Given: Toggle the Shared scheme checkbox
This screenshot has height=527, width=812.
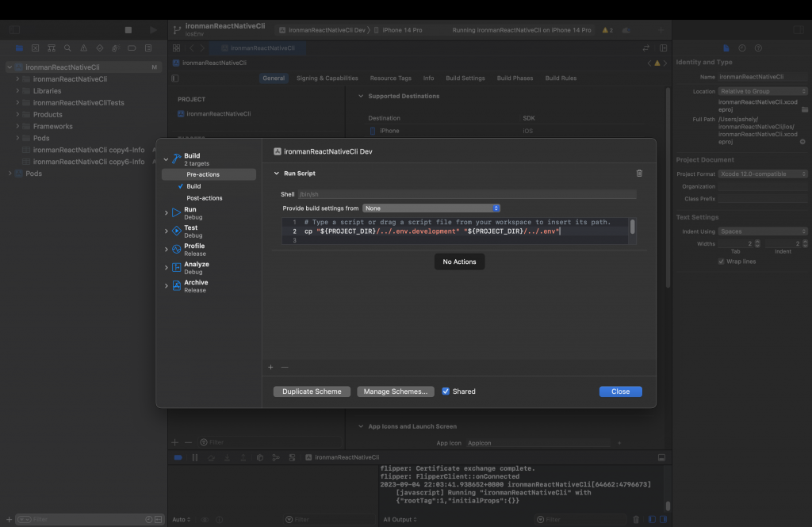Looking at the screenshot, I should (x=446, y=391).
